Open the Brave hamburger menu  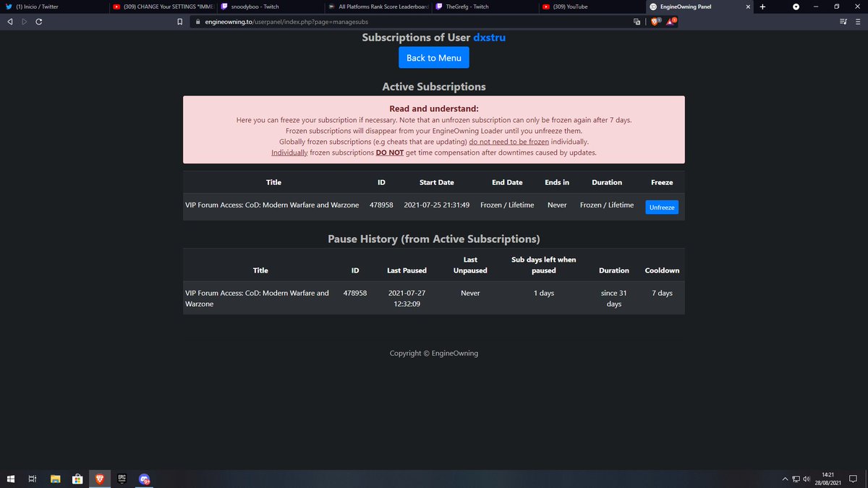(857, 22)
